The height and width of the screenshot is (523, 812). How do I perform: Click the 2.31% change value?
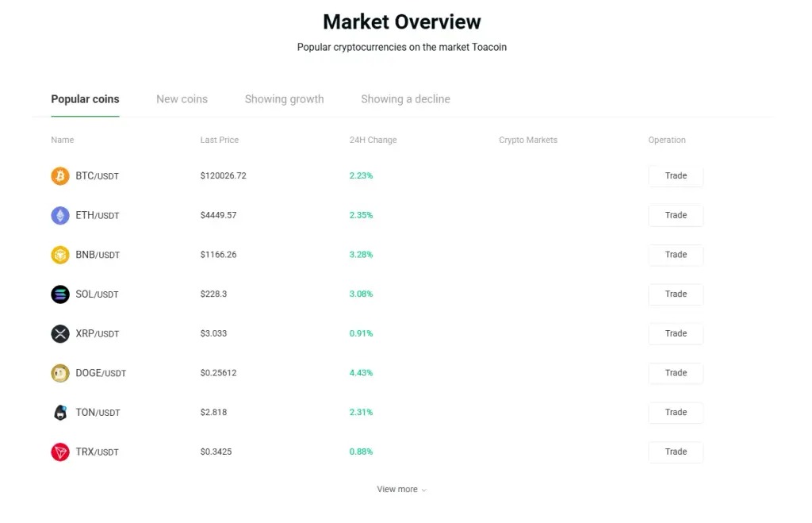click(x=361, y=412)
